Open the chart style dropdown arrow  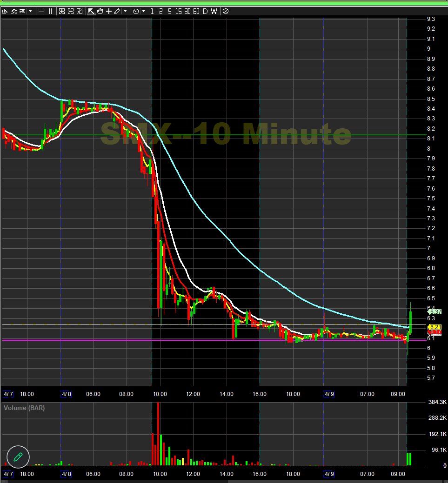pos(30,11)
